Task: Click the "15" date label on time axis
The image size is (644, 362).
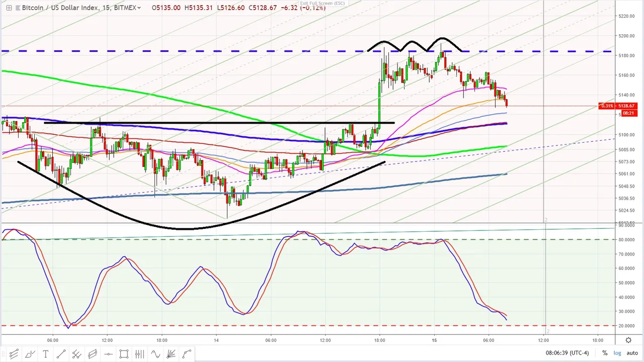Action: click(434, 340)
